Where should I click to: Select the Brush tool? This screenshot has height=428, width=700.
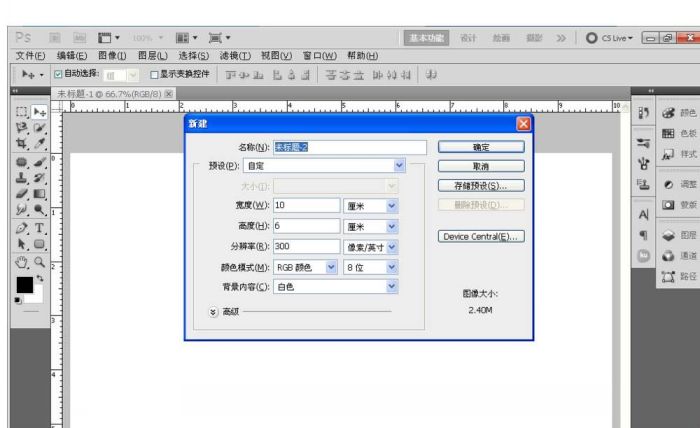point(39,162)
